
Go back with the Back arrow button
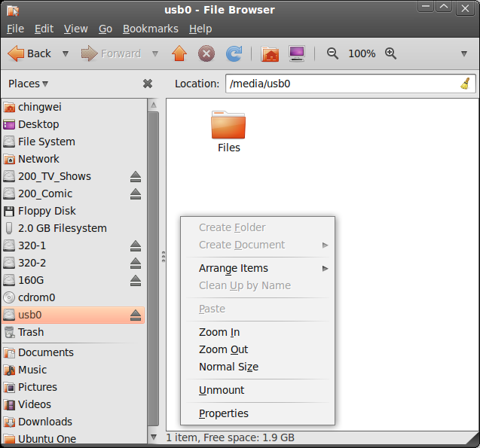point(29,53)
